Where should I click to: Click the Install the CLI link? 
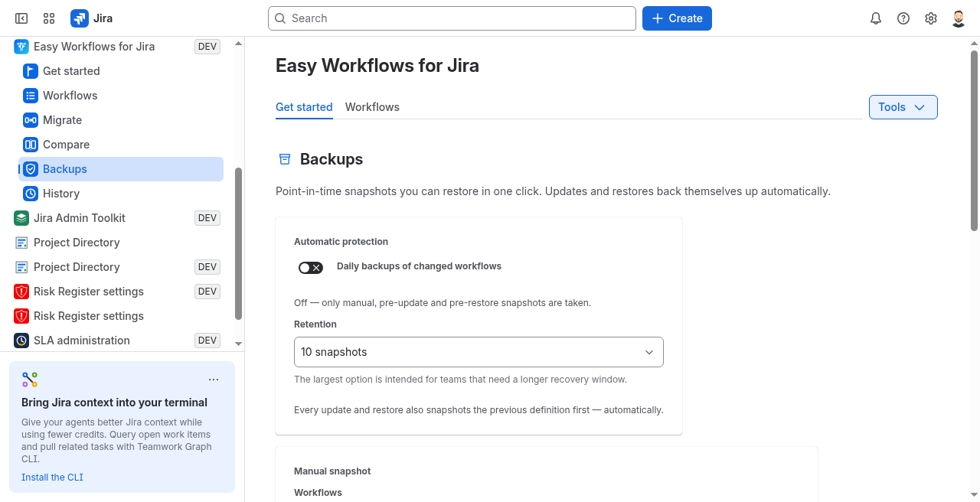click(x=52, y=478)
